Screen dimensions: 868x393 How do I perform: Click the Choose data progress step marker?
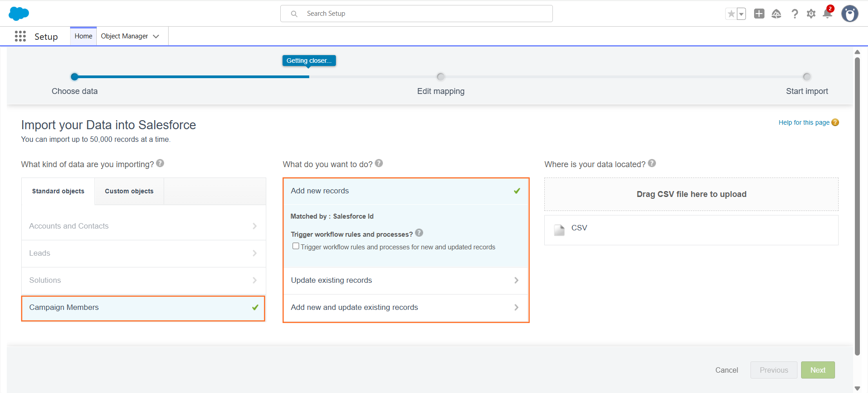[x=75, y=77]
